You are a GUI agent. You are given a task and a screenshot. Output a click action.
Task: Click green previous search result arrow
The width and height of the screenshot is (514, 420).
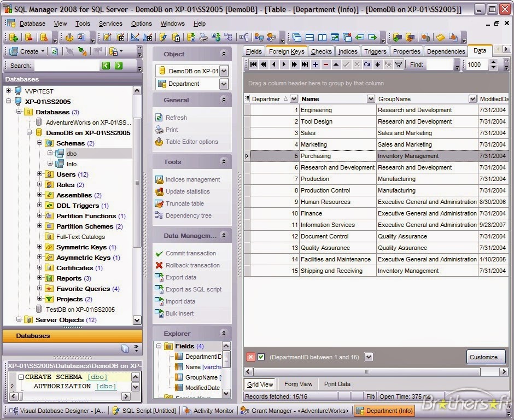point(106,66)
